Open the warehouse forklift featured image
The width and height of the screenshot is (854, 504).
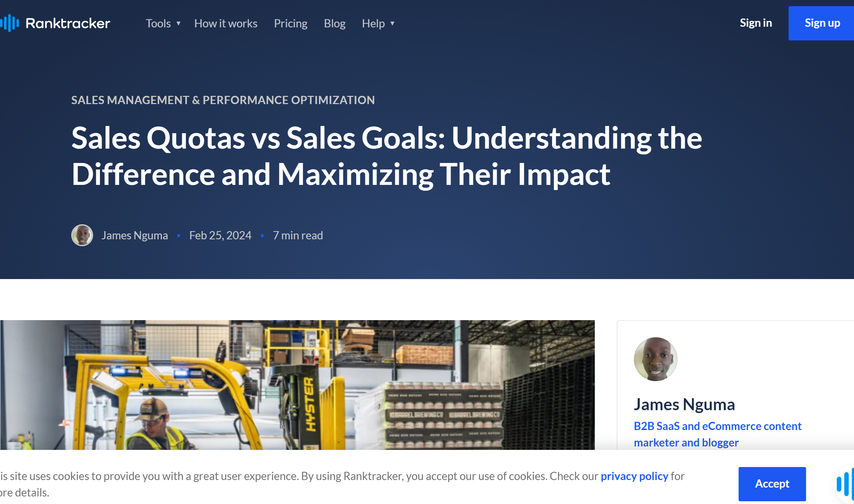point(297,385)
